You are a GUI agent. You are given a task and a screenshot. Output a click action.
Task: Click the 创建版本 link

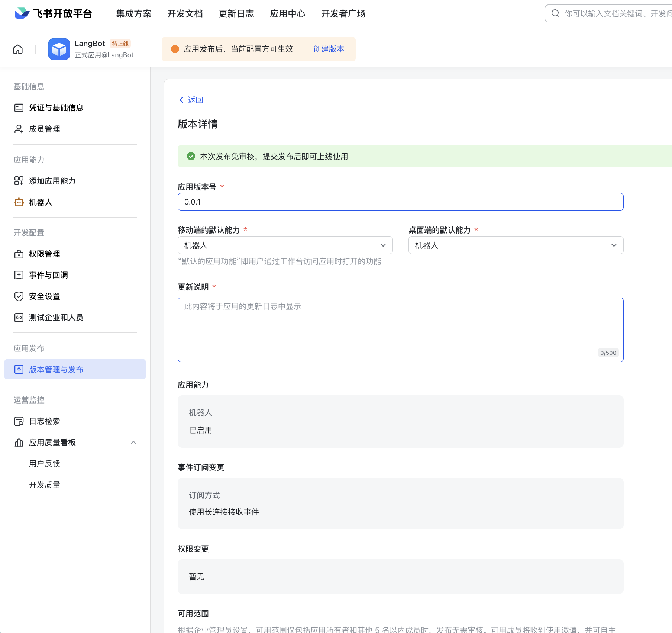[x=329, y=49]
